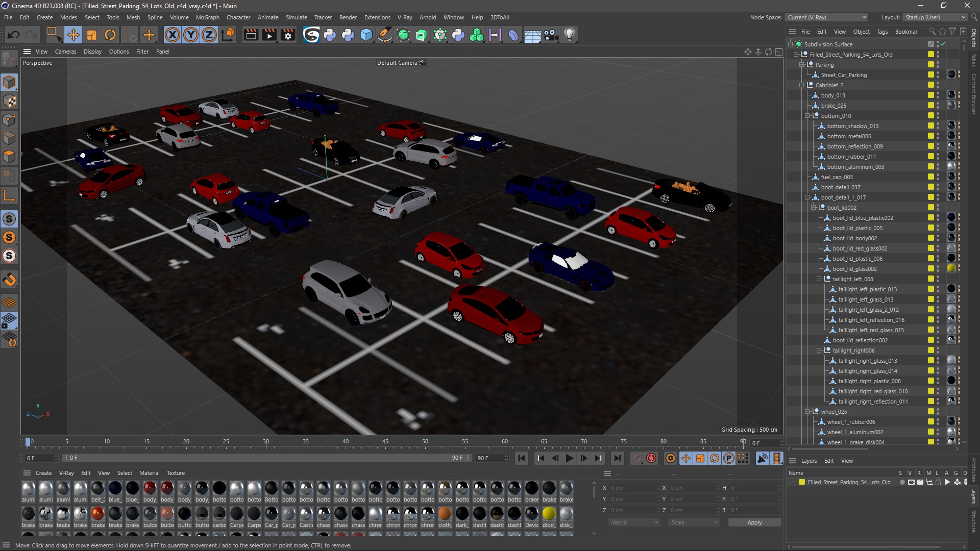Open viewport Cameras menu

pos(65,52)
